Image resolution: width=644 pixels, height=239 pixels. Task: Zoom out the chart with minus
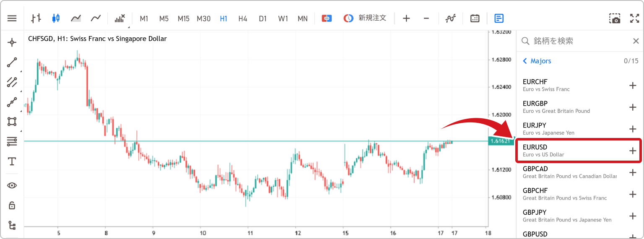point(426,18)
